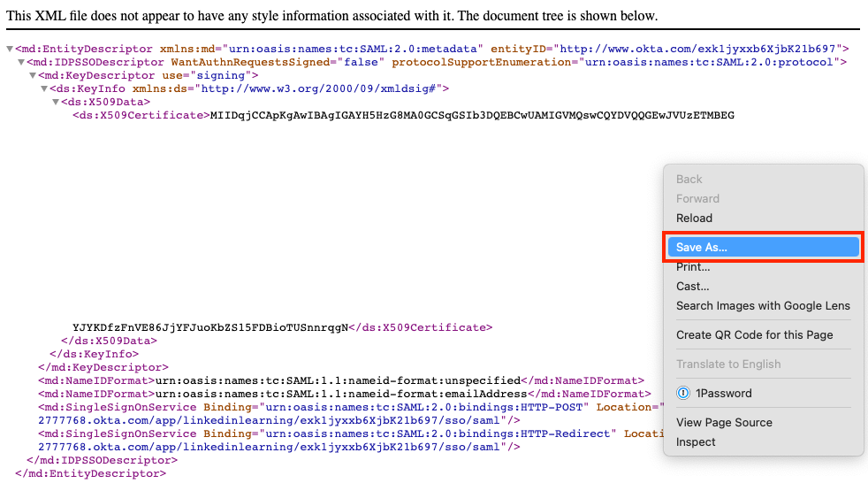Click the closing /md:IDPSSODescriptor tag

click(102, 461)
